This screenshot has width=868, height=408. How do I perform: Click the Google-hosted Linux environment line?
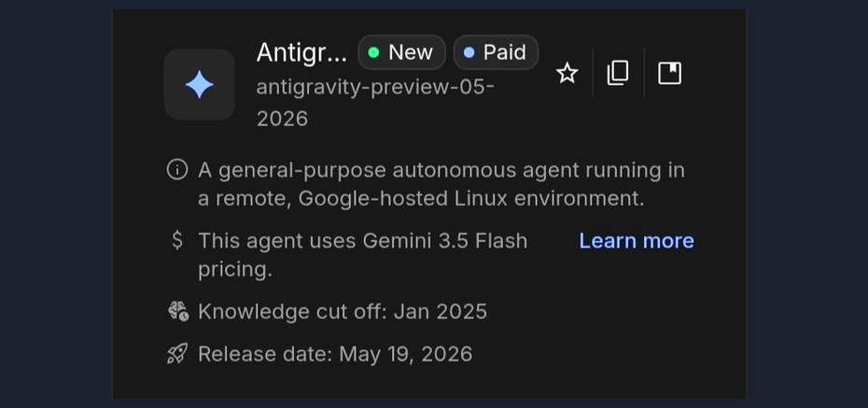(421, 199)
